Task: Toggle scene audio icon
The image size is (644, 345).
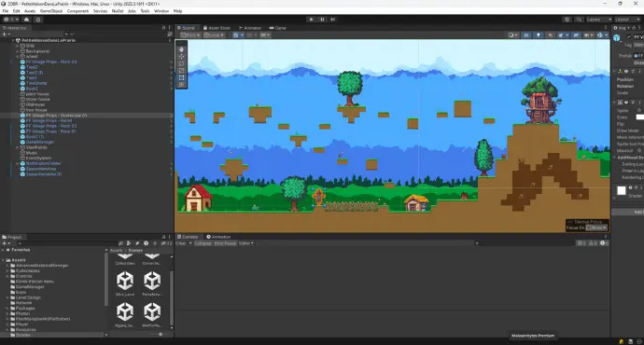Action: point(551,35)
